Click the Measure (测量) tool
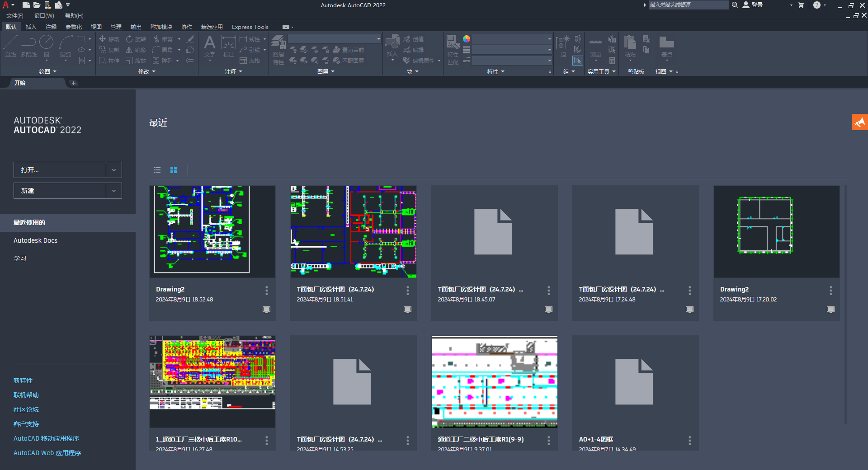The height and width of the screenshot is (470, 868). [596, 47]
